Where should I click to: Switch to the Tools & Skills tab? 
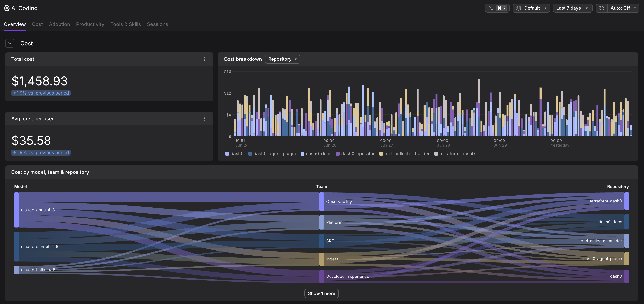click(x=126, y=24)
